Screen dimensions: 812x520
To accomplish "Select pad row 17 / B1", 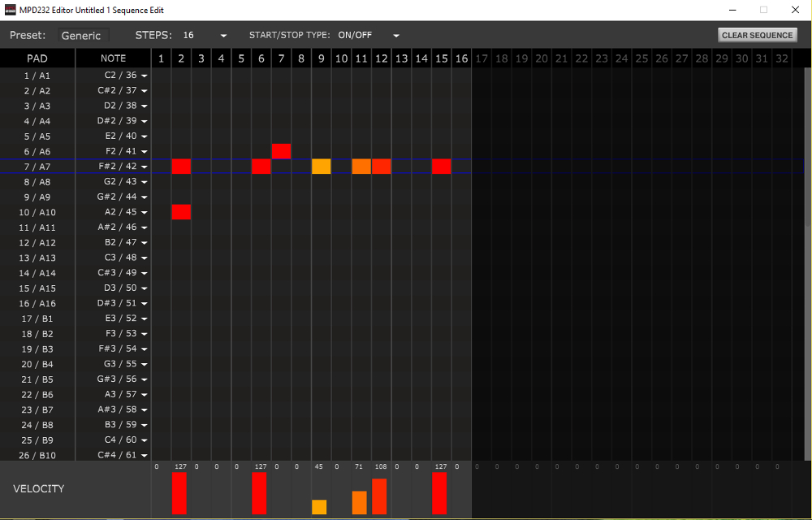I will click(37, 318).
